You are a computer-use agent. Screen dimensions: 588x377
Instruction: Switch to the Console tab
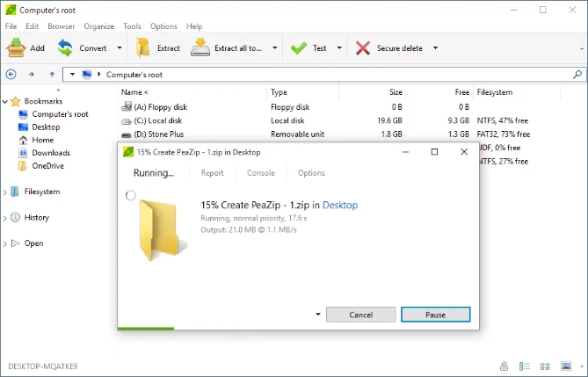tap(261, 173)
